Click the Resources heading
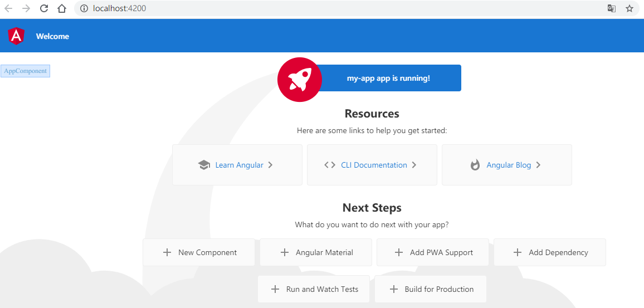This screenshot has width=644, height=308. (x=372, y=114)
